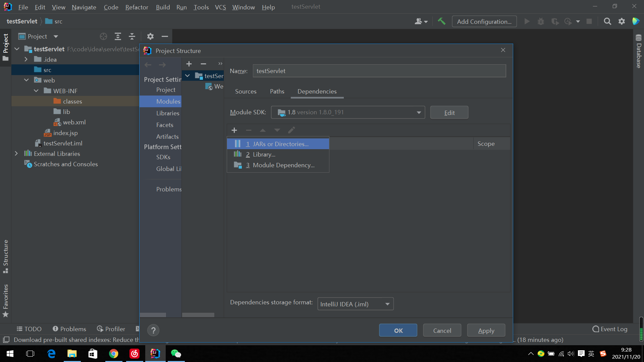Click Windows Start button
Image resolution: width=644 pixels, height=362 pixels.
click(10, 354)
